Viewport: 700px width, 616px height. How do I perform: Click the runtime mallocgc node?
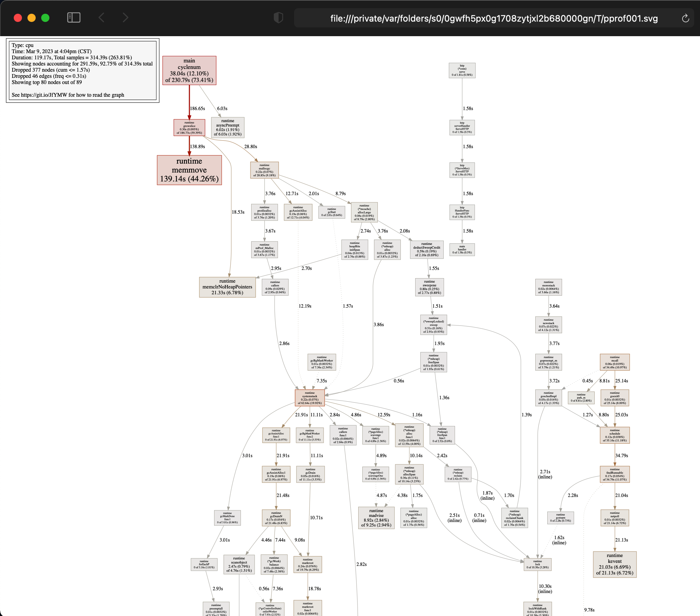(x=264, y=170)
